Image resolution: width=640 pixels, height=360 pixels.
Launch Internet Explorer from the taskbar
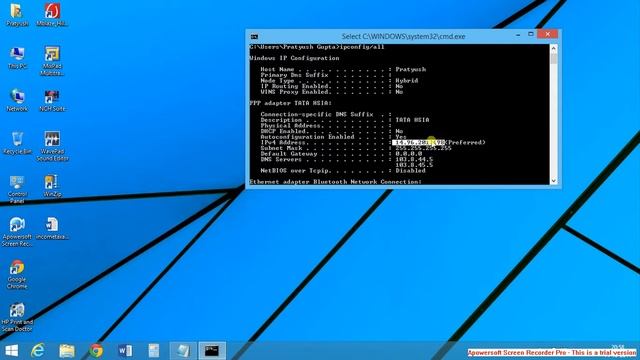coord(38,351)
